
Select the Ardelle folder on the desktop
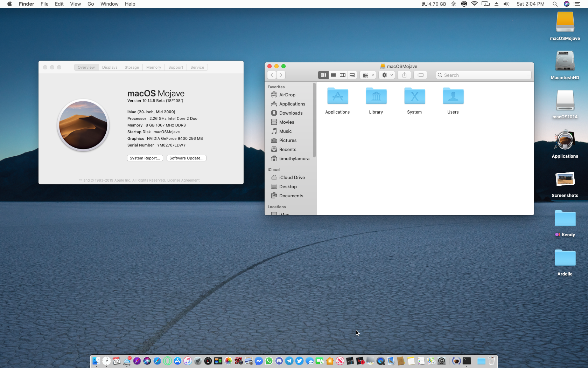pos(565,262)
